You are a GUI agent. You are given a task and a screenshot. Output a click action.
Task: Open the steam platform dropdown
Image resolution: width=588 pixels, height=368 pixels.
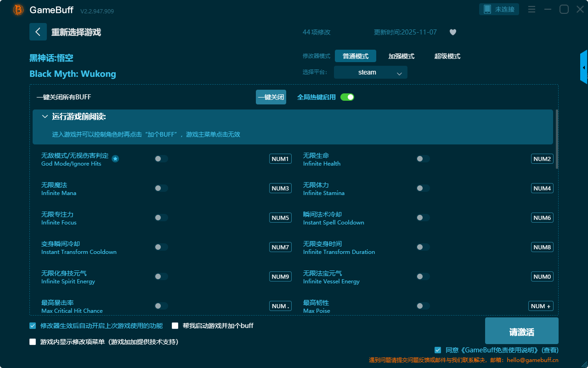(x=370, y=72)
